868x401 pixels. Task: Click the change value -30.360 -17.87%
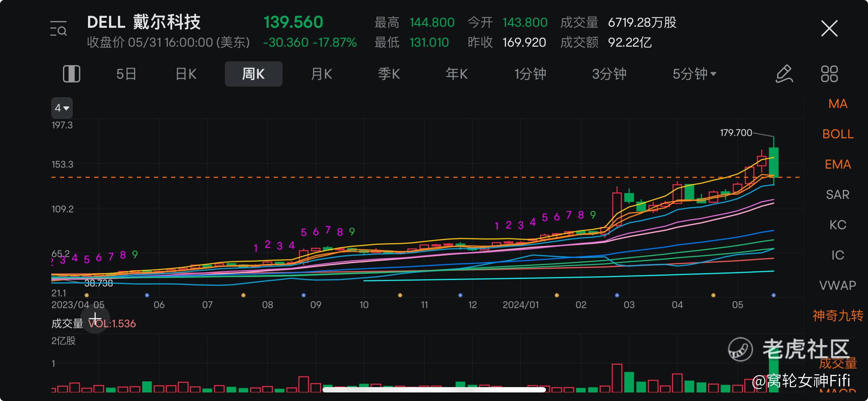310,42
